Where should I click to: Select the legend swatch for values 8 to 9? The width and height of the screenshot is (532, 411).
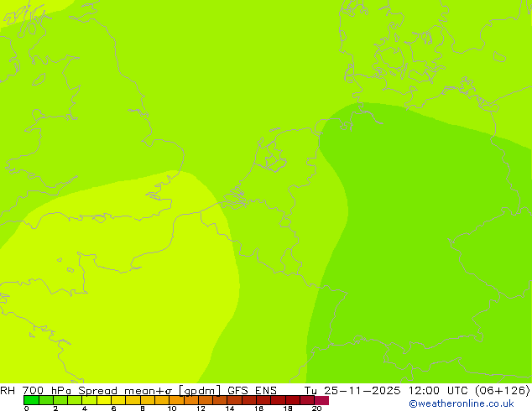tap(148, 400)
